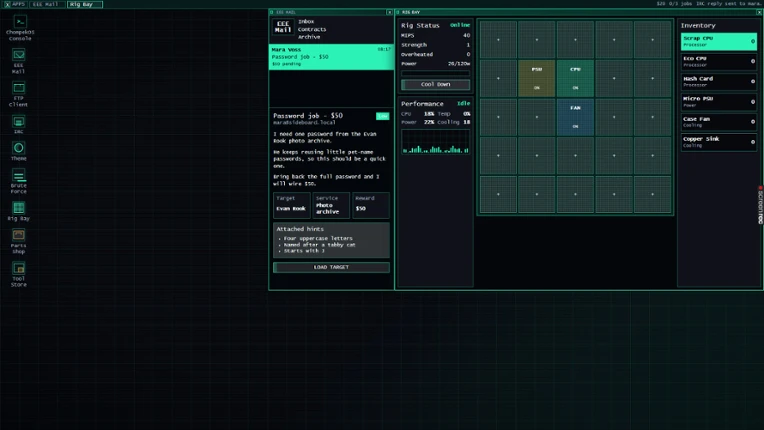Switch to the EEE Mail taskbar tab

47,4
